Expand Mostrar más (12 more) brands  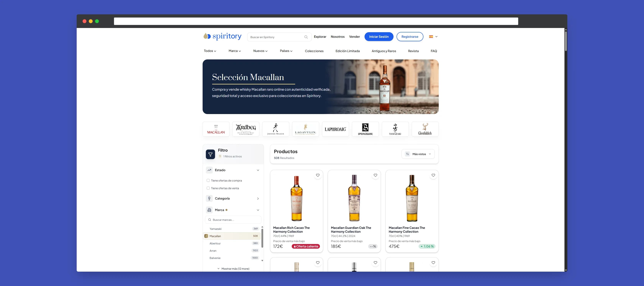point(233,269)
